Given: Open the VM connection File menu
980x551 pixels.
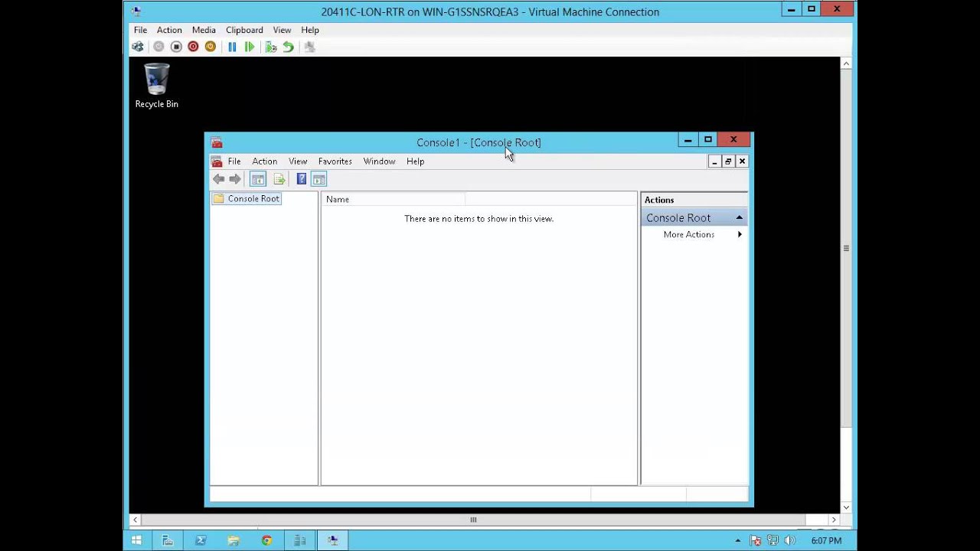Looking at the screenshot, I should coord(141,30).
